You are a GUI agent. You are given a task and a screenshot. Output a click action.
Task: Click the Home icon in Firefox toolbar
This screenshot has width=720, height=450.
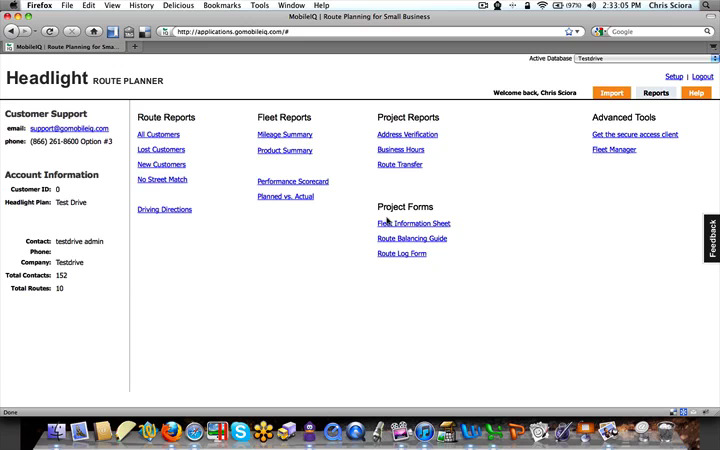93,31
